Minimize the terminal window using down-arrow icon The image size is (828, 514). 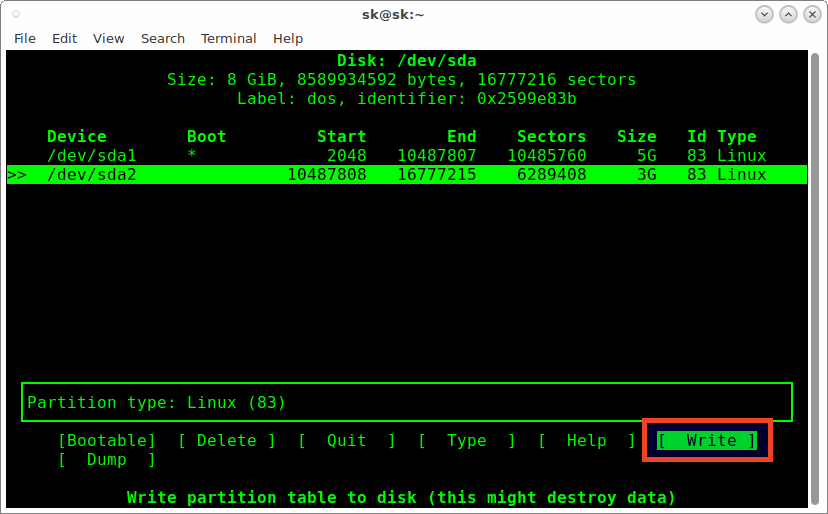(764, 14)
